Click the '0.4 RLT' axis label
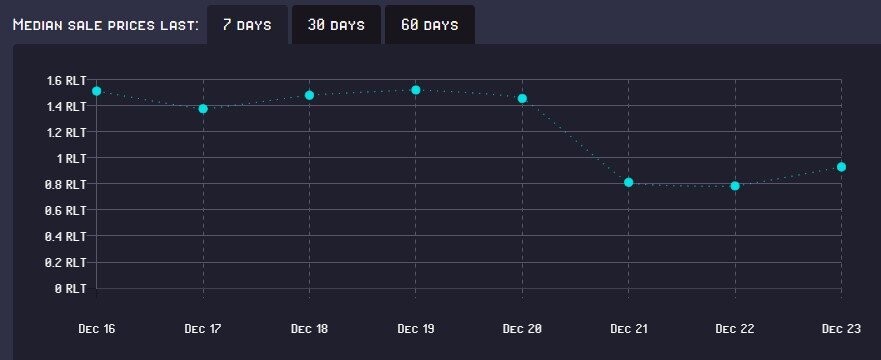This screenshot has height=360, width=881. pyautogui.click(x=66, y=236)
